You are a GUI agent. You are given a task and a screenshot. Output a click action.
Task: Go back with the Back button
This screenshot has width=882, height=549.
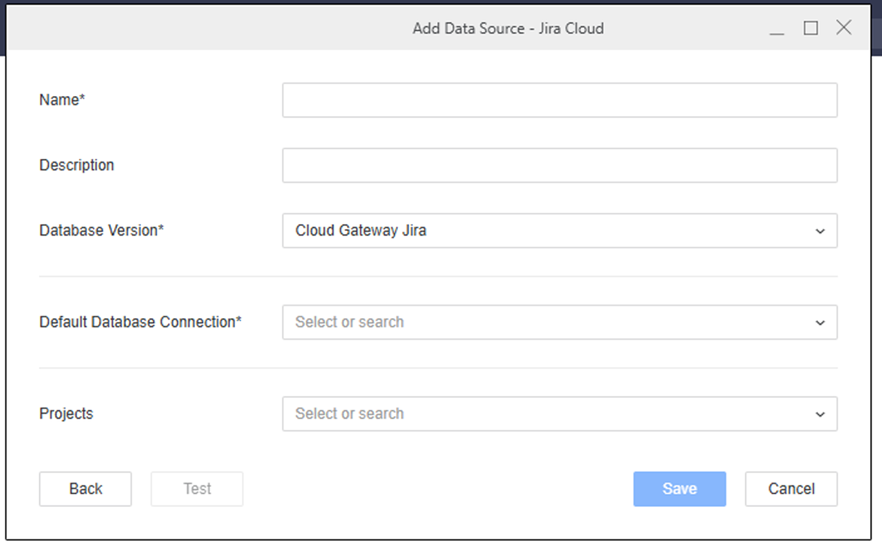tap(86, 489)
